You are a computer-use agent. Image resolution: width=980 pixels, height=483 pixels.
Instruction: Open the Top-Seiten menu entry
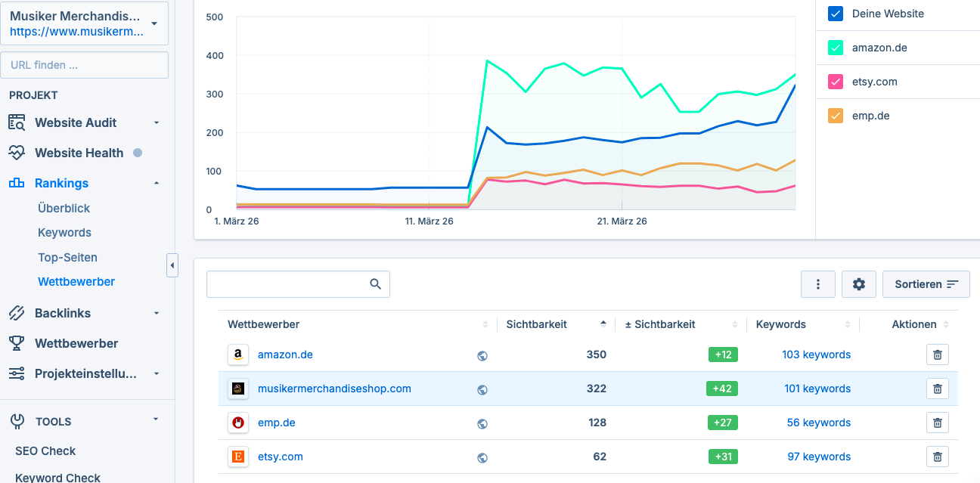tap(66, 257)
